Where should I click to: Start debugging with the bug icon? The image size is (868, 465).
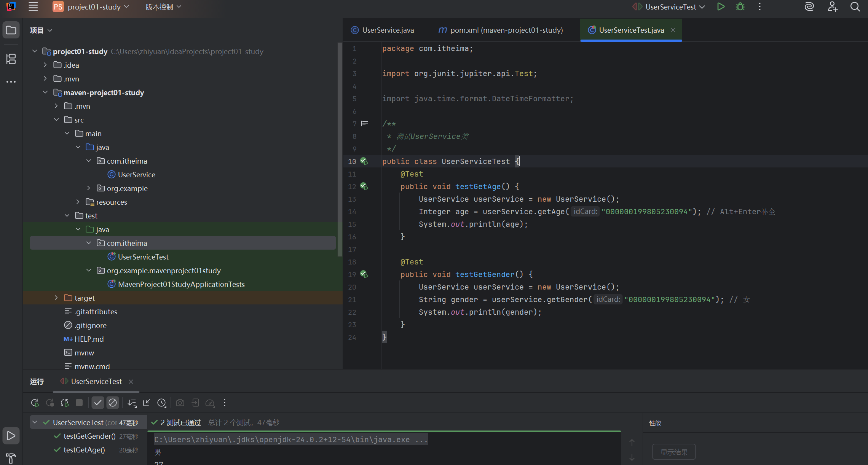coord(740,7)
